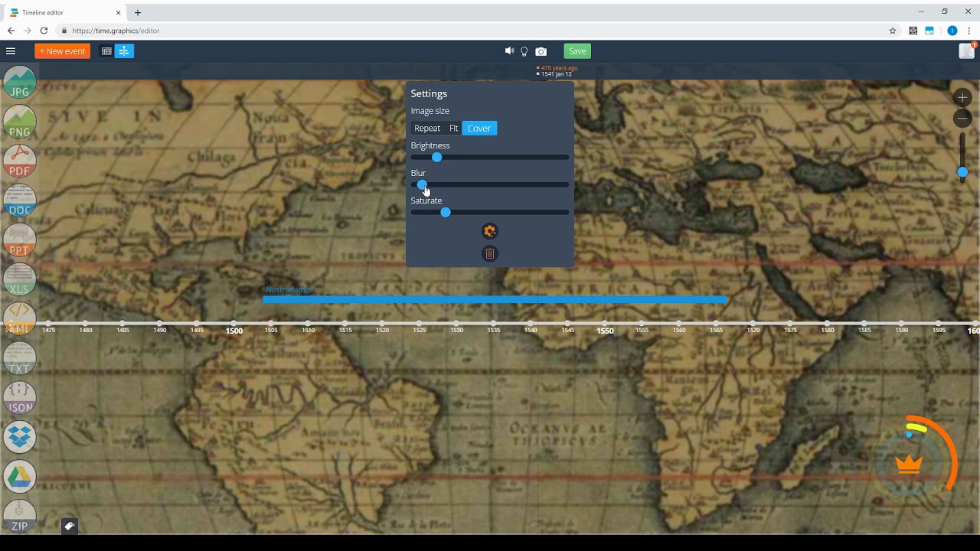The image size is (980, 551).
Task: Click the 1500 year marker
Action: tap(234, 331)
